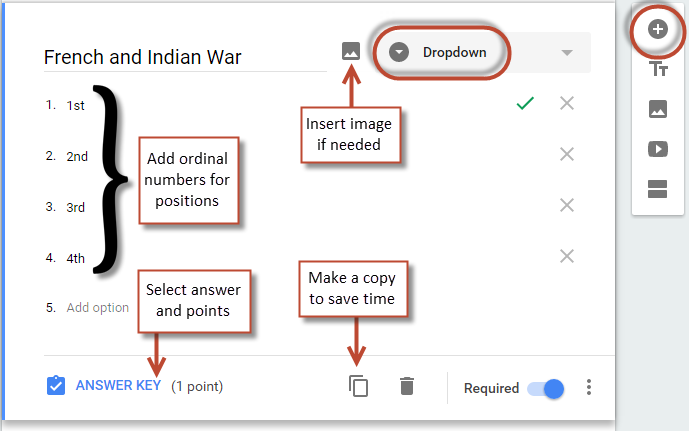
Task: Remove the 3rd option
Action: 567,205
